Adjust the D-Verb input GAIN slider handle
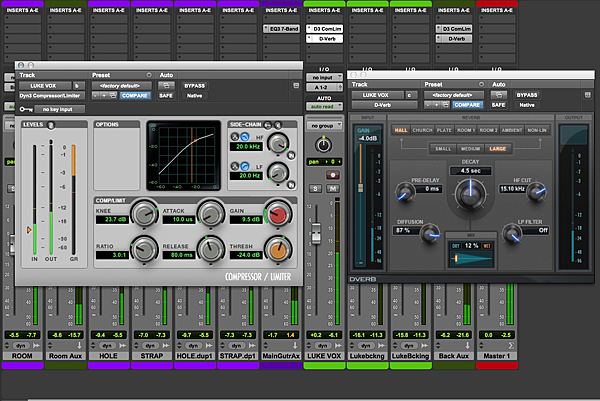This screenshot has height=401, width=600. click(360, 188)
